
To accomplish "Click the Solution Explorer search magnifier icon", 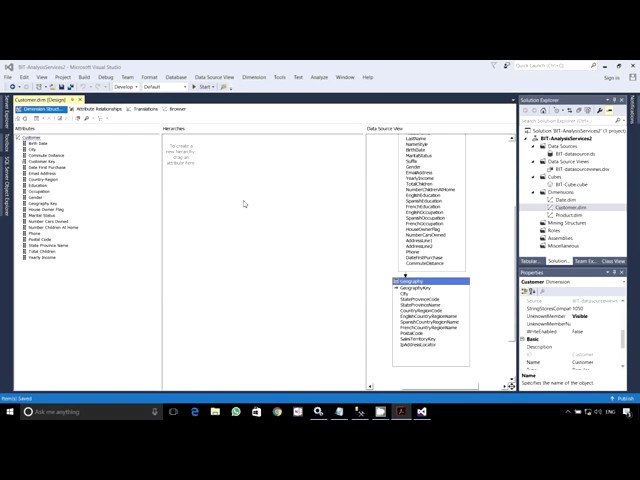I will (618, 121).
